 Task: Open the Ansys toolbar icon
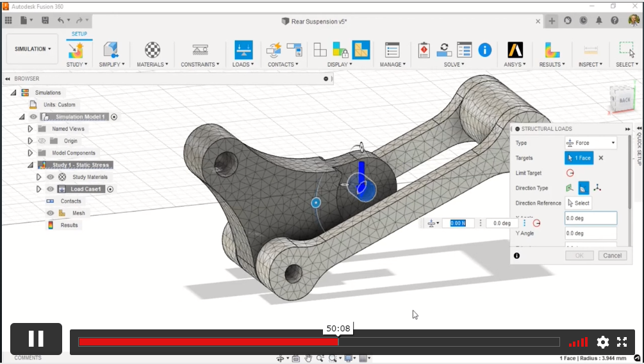click(515, 50)
